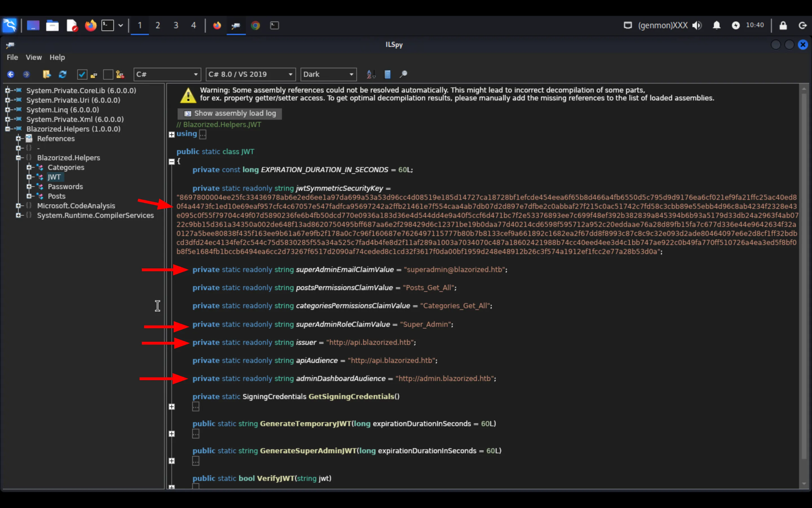Select the Posts class in the tree
Image resolution: width=812 pixels, height=508 pixels.
(56, 196)
